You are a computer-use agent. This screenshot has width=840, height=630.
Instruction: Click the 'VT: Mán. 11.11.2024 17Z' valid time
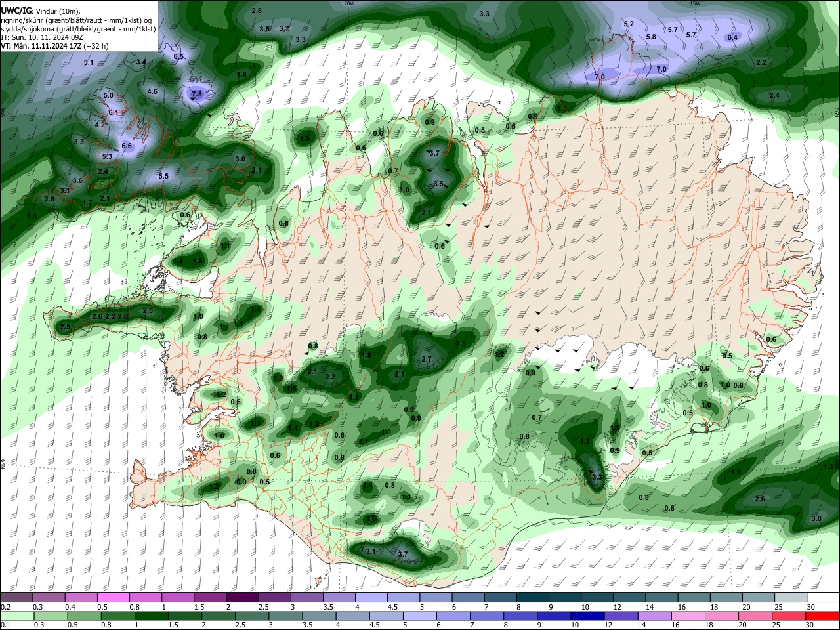(x=41, y=46)
